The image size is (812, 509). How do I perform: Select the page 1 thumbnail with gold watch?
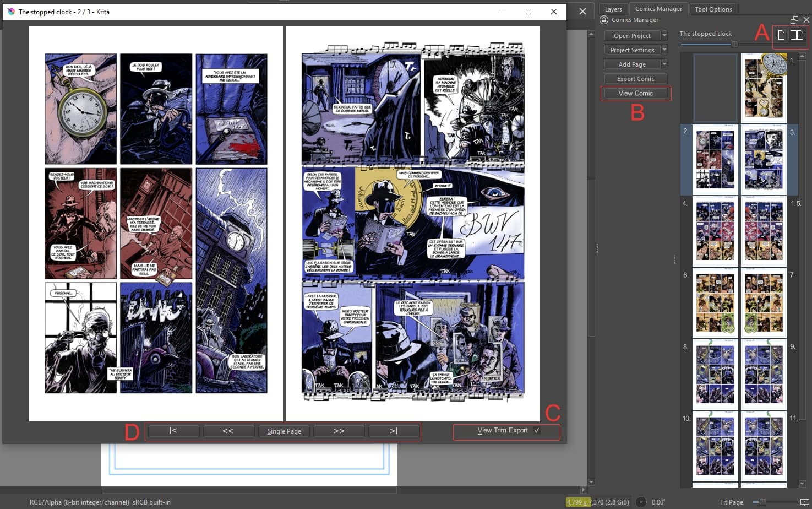pyautogui.click(x=764, y=88)
